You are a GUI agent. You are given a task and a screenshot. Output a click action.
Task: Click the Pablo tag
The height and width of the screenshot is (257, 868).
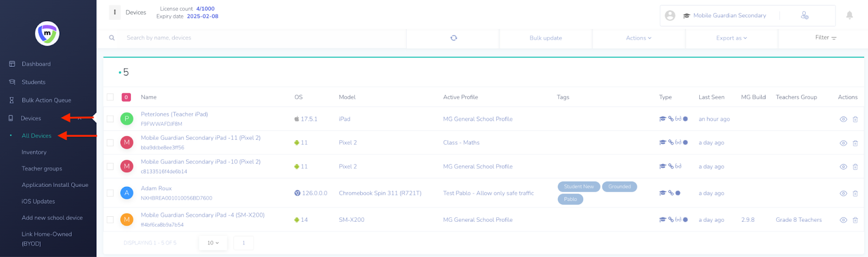(x=570, y=199)
